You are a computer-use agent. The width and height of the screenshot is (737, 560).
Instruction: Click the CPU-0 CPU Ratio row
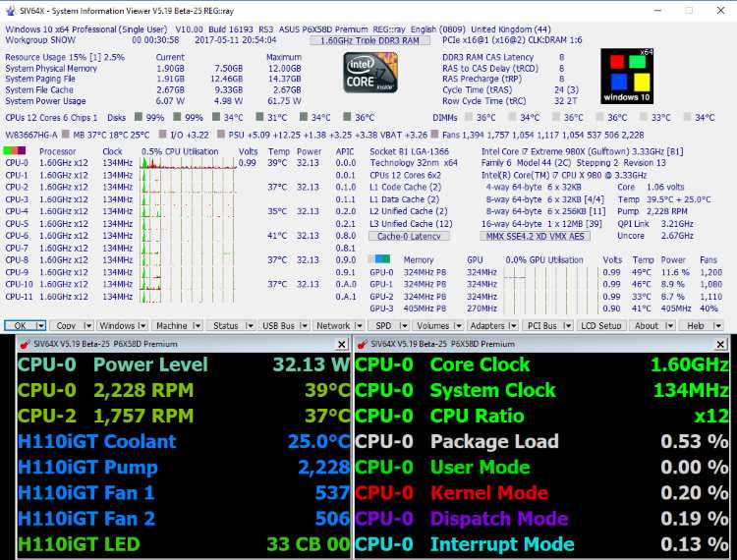[x=541, y=416]
